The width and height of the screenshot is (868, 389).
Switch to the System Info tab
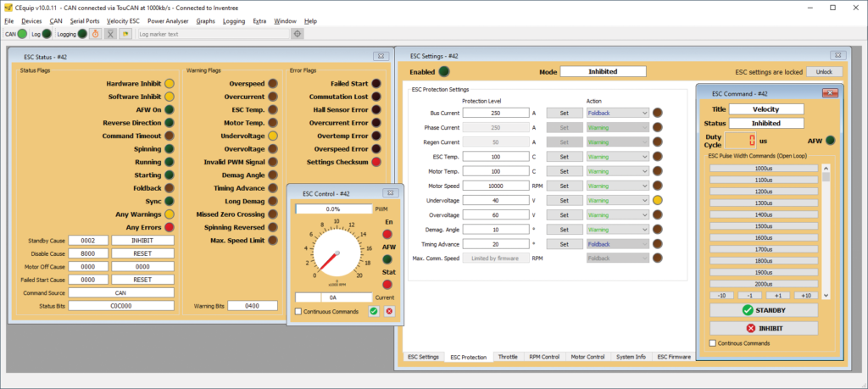pyautogui.click(x=631, y=357)
